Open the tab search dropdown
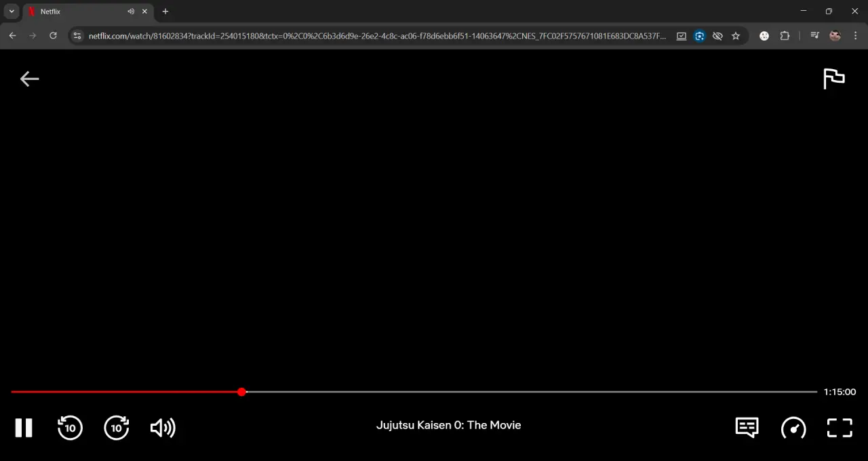The height and width of the screenshot is (461, 868). click(12, 12)
